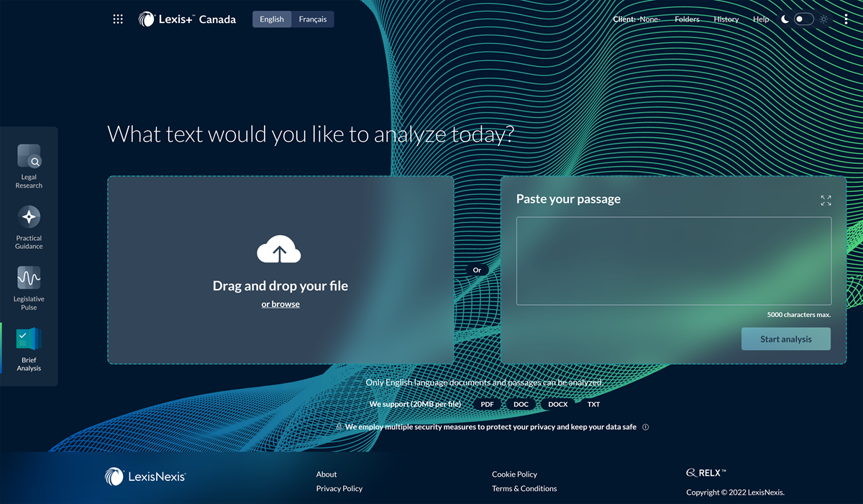Open the Client selector in header
Image resolution: width=863 pixels, height=504 pixels.
tap(636, 19)
